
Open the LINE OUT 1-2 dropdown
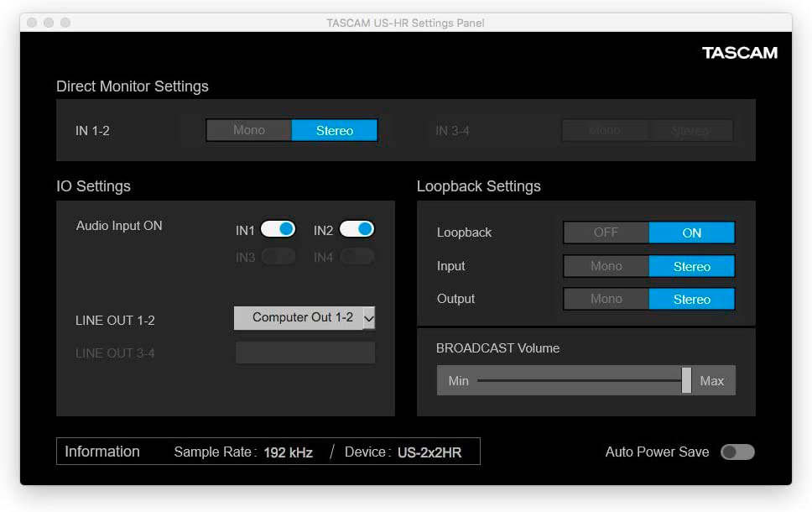(x=302, y=318)
